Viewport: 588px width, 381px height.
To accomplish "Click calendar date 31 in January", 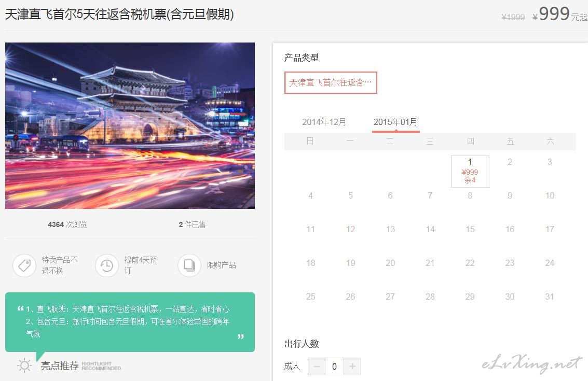I will coord(550,297).
